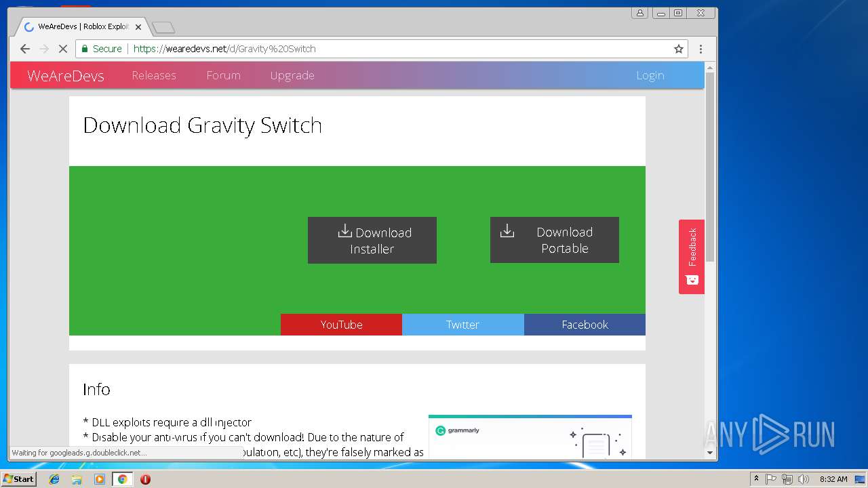The image size is (868, 488).
Task: Click the scrollbar down arrow
Action: [x=710, y=453]
